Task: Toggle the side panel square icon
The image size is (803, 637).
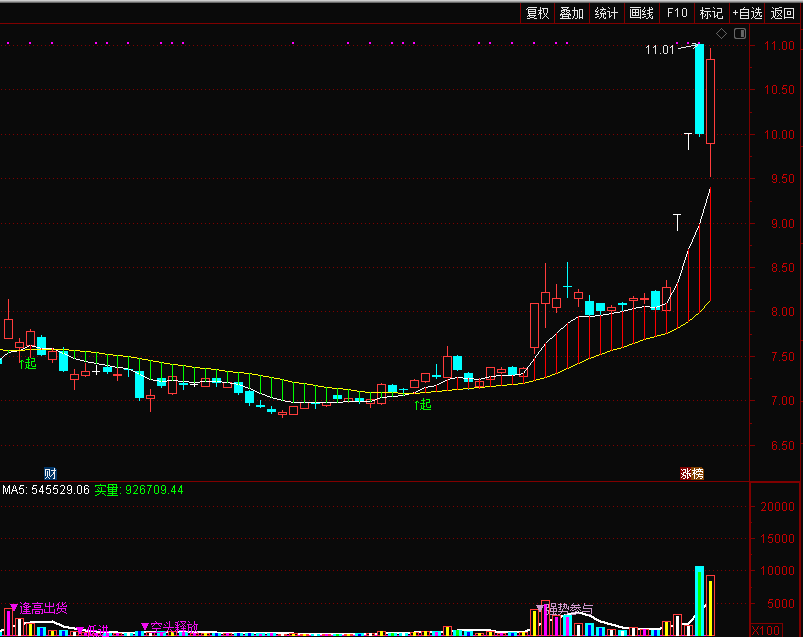Action: pyautogui.click(x=740, y=34)
